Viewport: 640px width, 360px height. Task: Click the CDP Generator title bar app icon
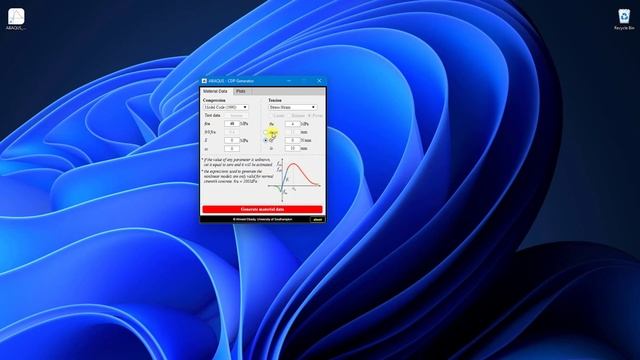[x=204, y=81]
